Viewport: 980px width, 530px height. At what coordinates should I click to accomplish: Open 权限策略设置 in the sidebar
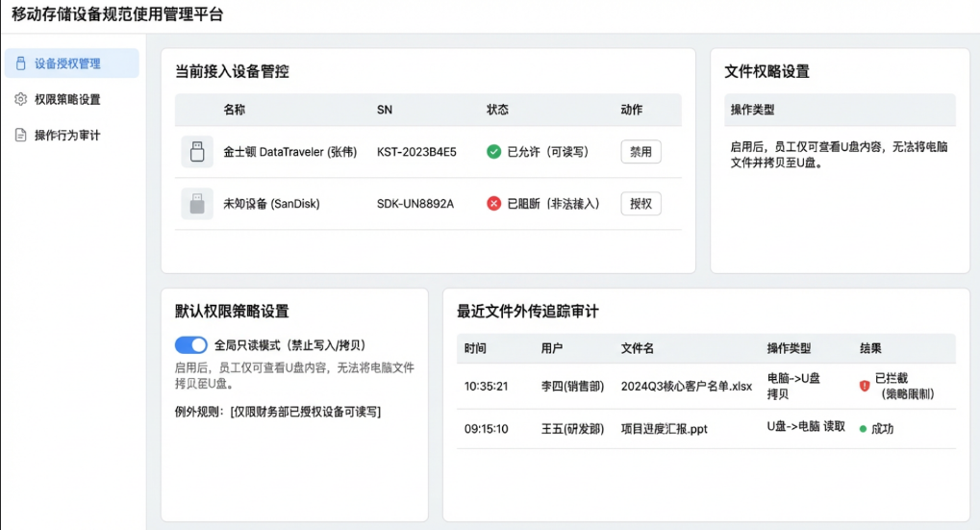tap(67, 99)
